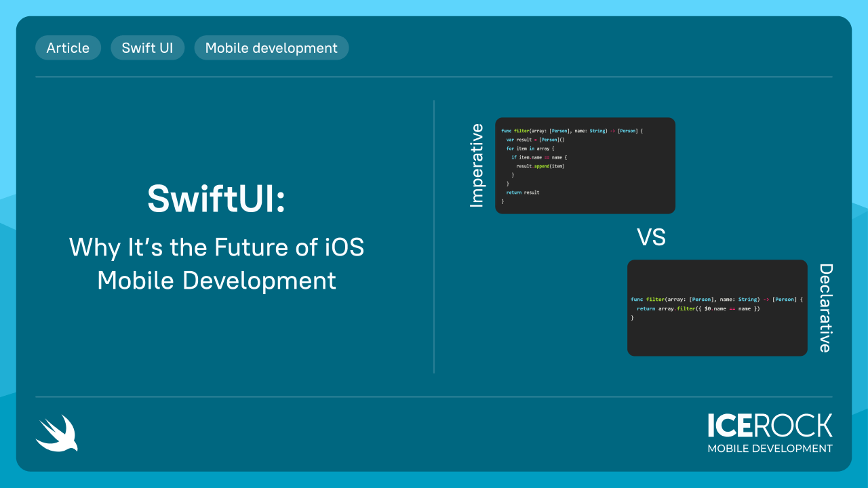Click the vertical "Imperative" label
This screenshot has width=868, height=488.
pyautogui.click(x=477, y=165)
